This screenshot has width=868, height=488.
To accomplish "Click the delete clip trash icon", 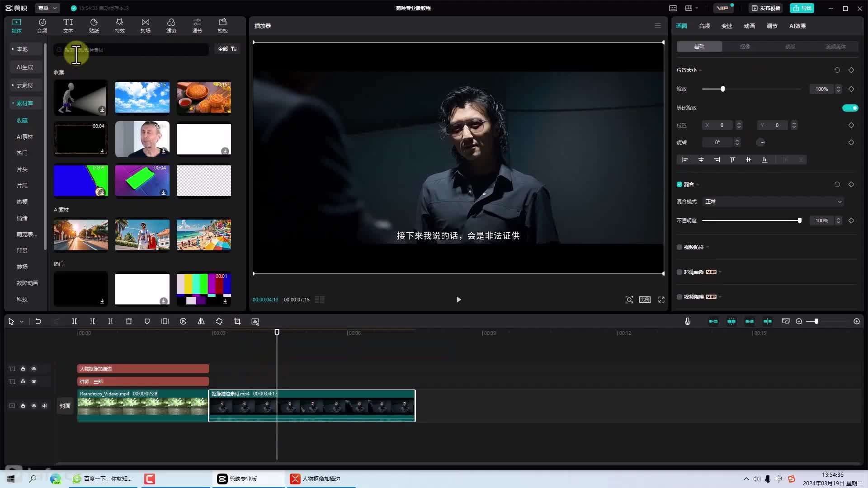I will point(129,321).
